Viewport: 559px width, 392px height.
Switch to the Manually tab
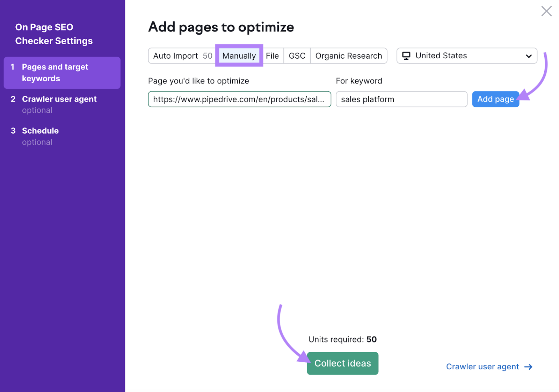pos(239,56)
